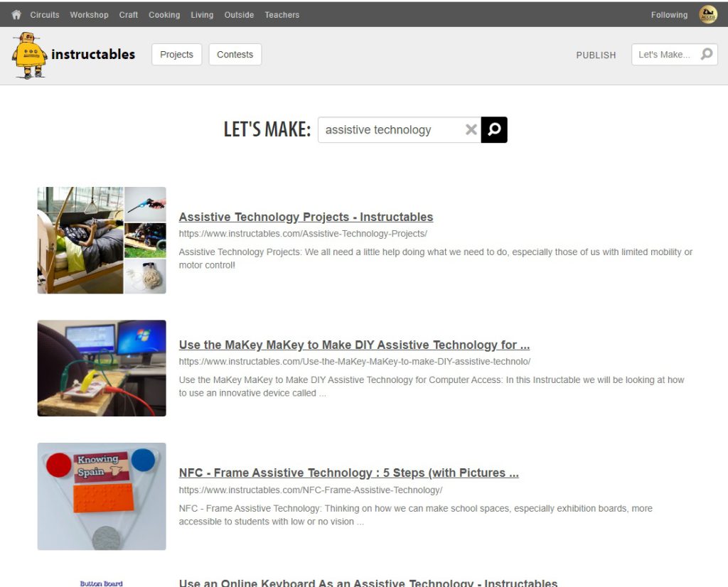
Task: Click the PUBLISH link
Action: (596, 55)
